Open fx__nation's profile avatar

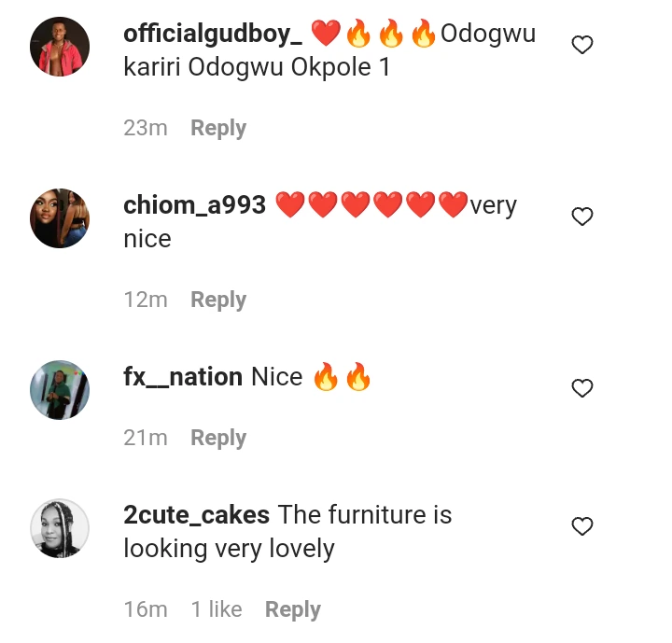[60, 389]
